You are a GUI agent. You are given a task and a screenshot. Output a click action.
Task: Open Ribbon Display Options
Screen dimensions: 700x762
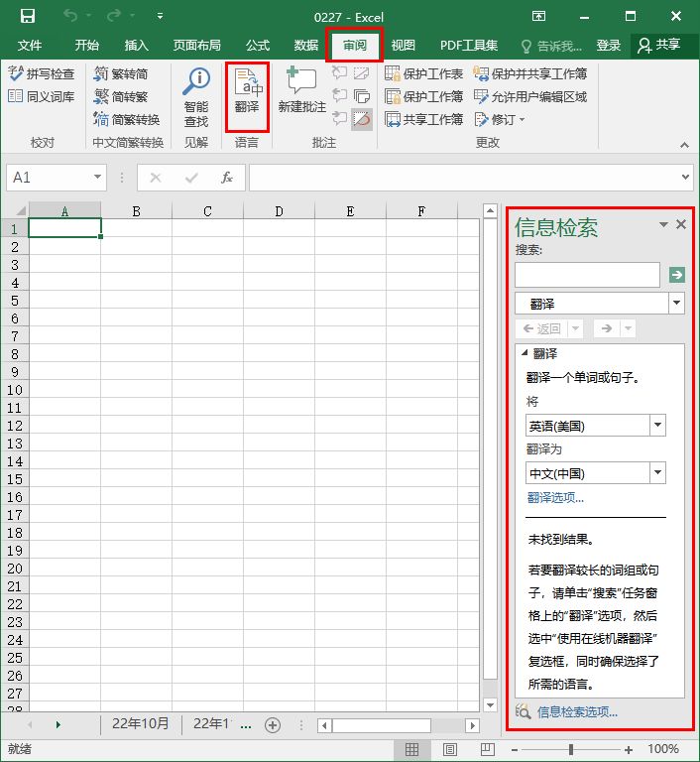(538, 17)
